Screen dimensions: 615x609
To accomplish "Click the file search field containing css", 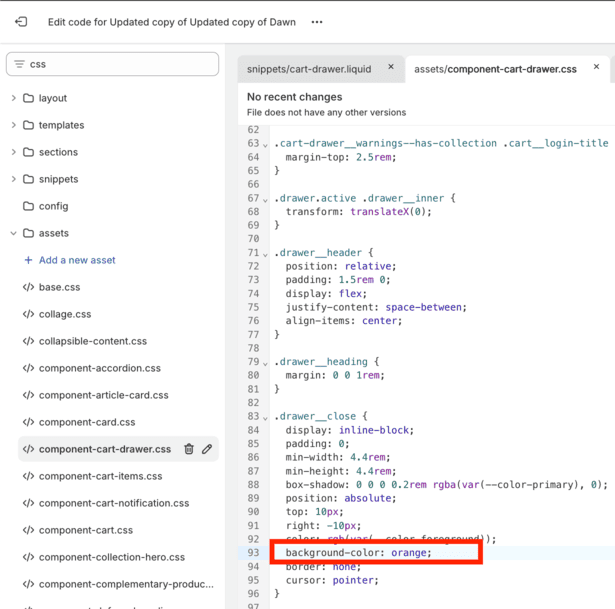I will click(x=112, y=64).
